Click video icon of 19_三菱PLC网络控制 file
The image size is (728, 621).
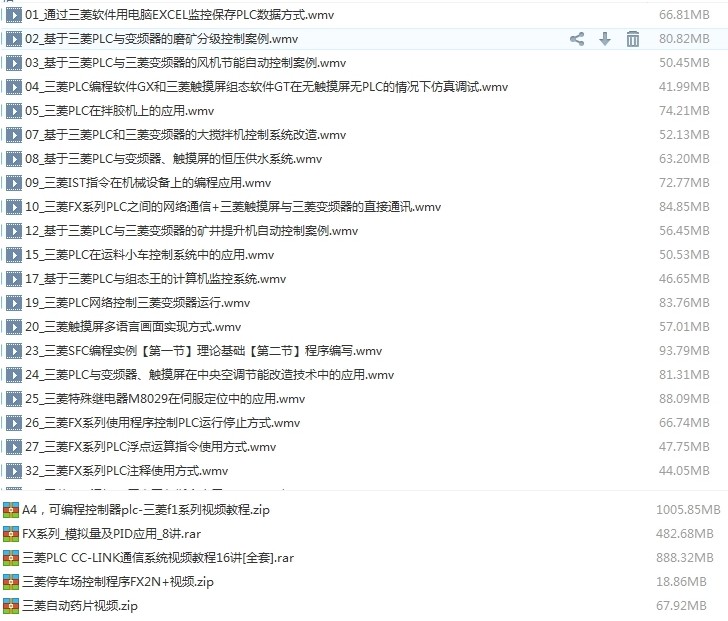point(14,303)
